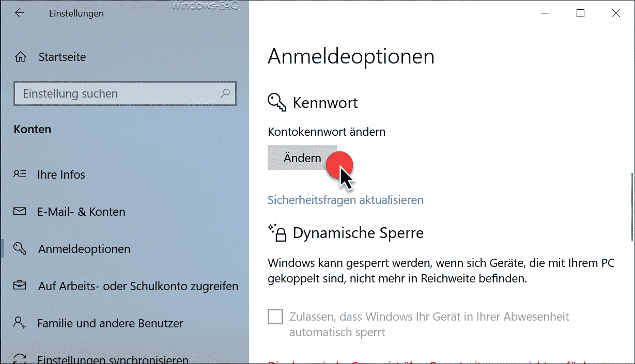Image resolution: width=635 pixels, height=364 pixels.
Task: Open E-Mail- & Konten page
Action: coord(81,212)
